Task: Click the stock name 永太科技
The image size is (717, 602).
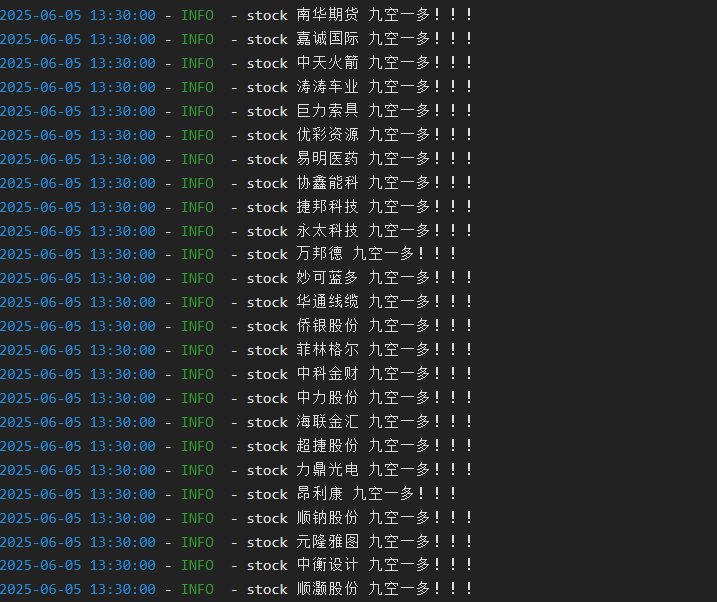Action: 327,231
